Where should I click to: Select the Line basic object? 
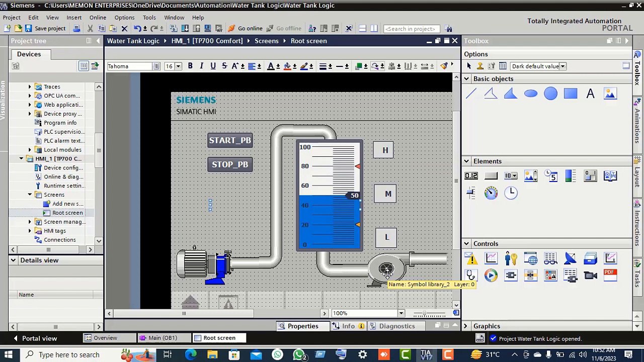coord(471,94)
